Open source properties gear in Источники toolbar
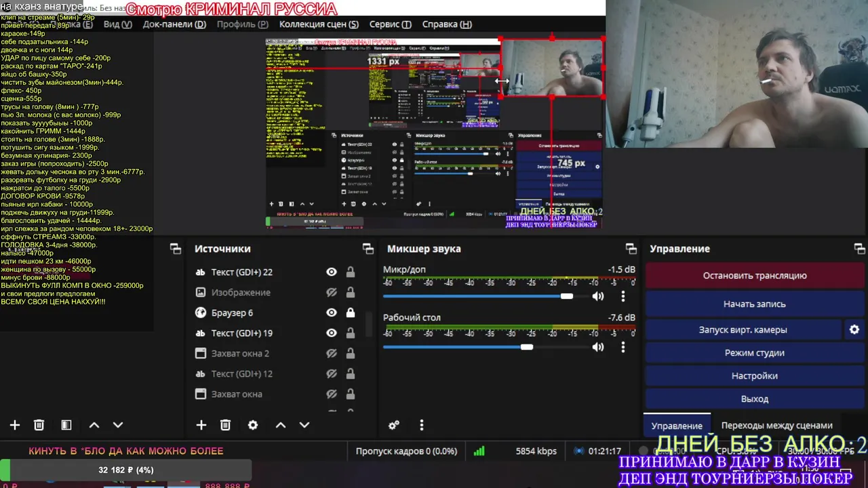The height and width of the screenshot is (488, 868). pos(253,425)
